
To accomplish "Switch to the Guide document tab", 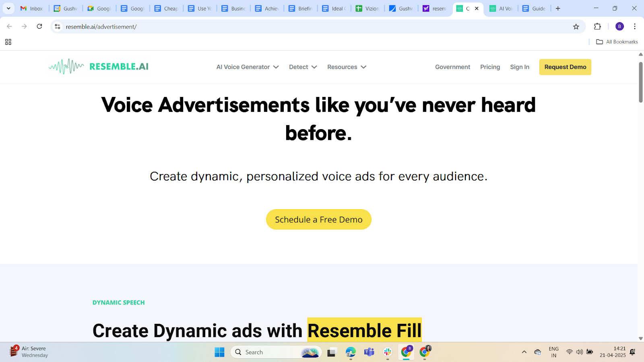I will pos(534,8).
